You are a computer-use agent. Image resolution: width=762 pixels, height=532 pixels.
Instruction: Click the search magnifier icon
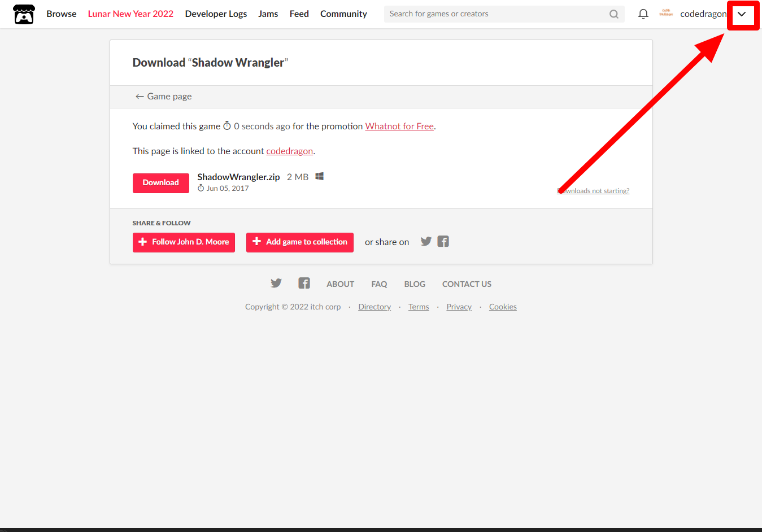[x=614, y=14]
